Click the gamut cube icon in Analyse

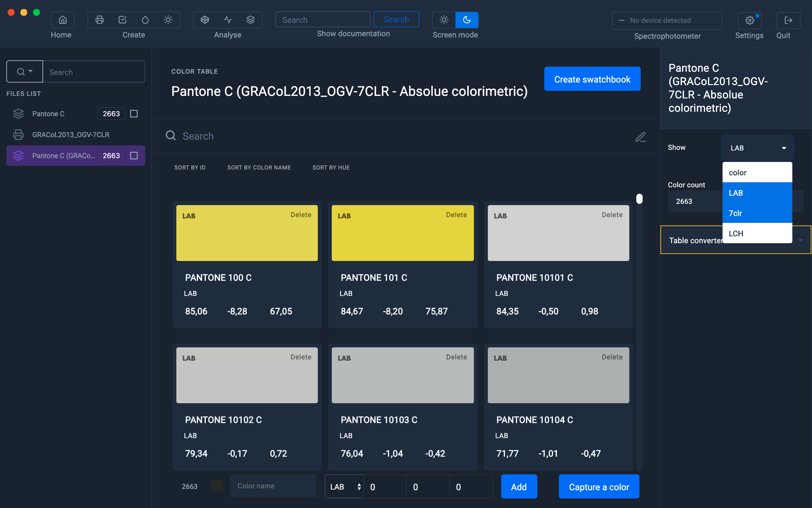(x=205, y=20)
